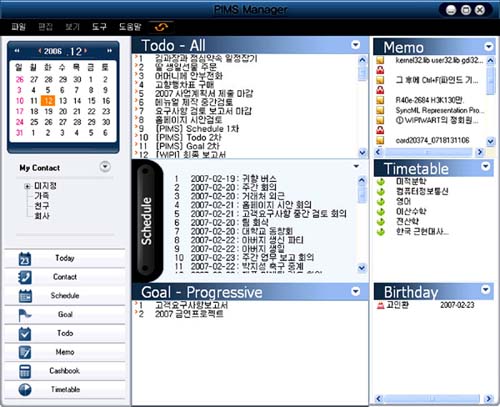The width and height of the screenshot is (500, 407).
Task: Select birthday date 2007-02-23
Action: point(457,305)
